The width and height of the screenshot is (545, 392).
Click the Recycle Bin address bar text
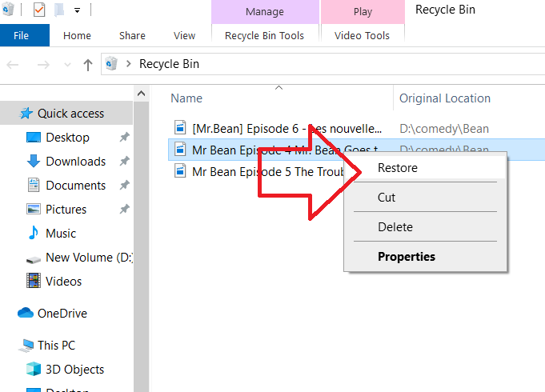169,64
